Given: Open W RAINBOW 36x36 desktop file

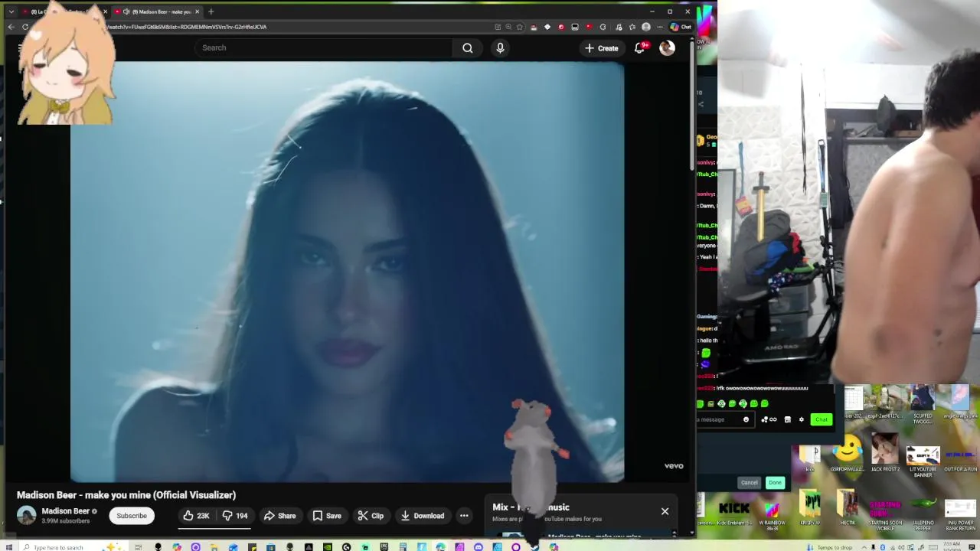Looking at the screenshot, I should click(772, 514).
